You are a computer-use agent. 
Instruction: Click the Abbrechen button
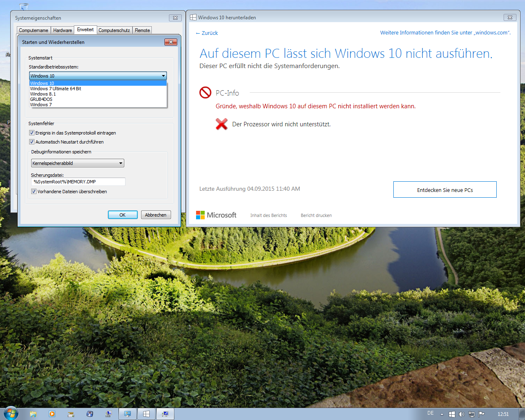pos(156,215)
